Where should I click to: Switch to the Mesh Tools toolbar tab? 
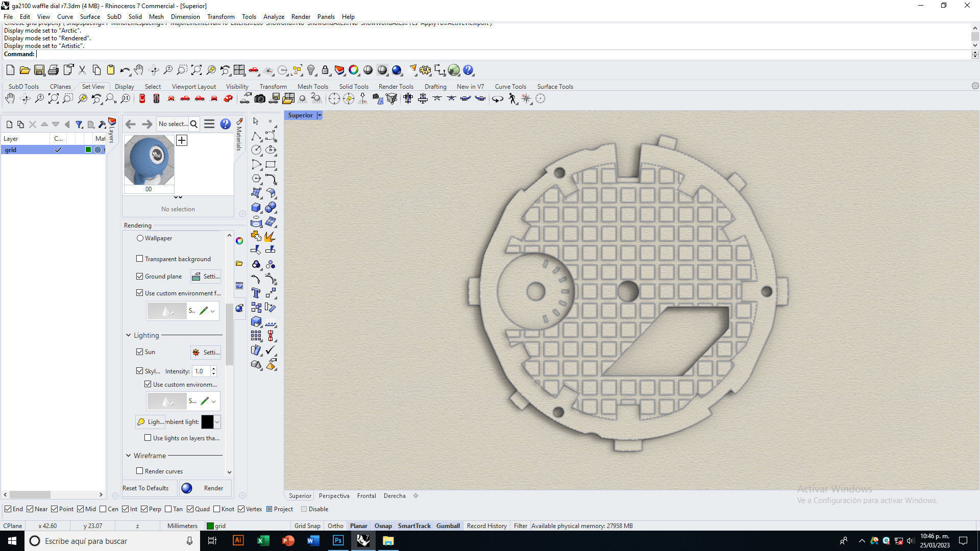tap(312, 87)
